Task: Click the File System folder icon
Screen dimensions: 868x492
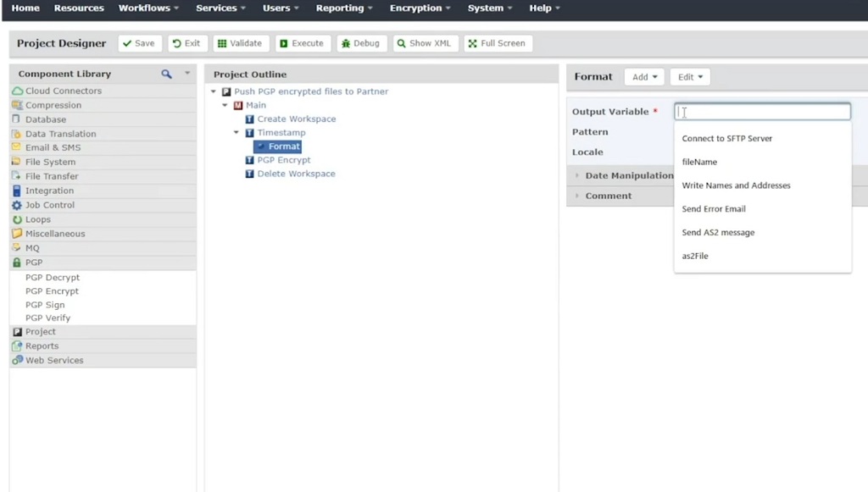Action: pos(16,162)
